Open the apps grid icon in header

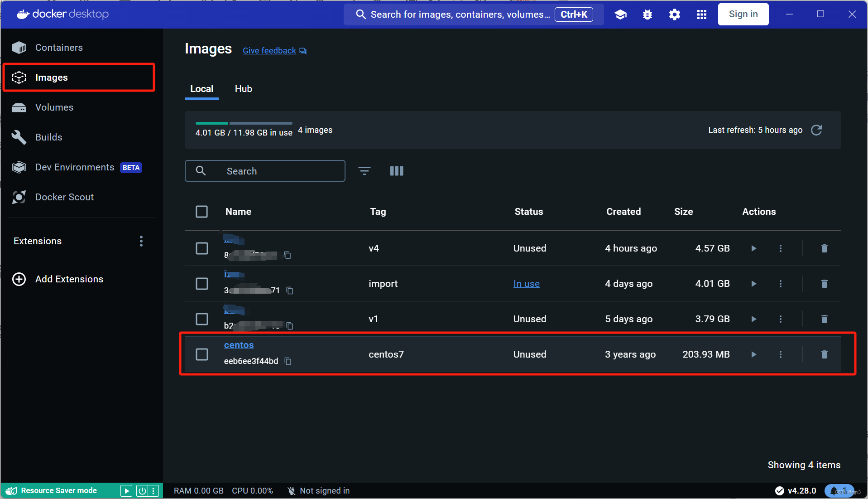702,15
